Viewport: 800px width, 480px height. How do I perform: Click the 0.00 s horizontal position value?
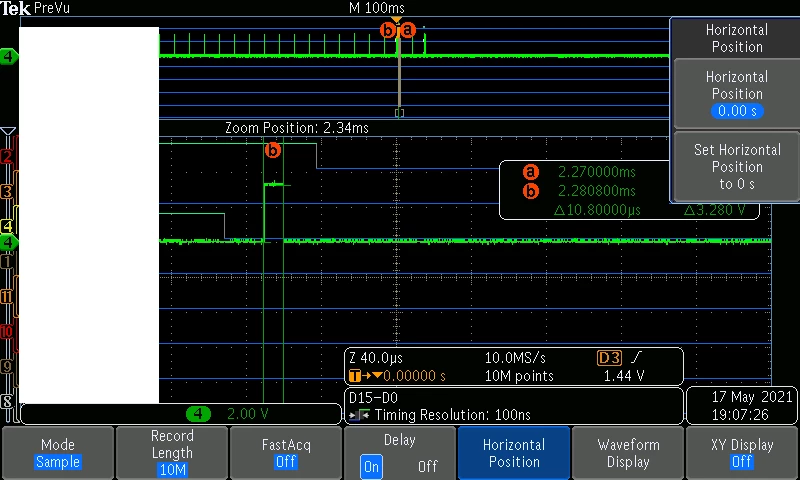(737, 111)
